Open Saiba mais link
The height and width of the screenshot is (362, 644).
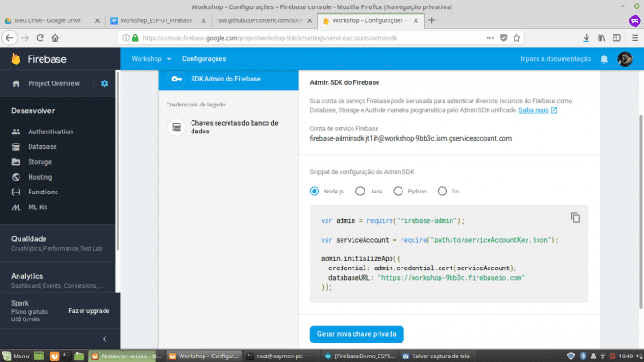[533, 110]
